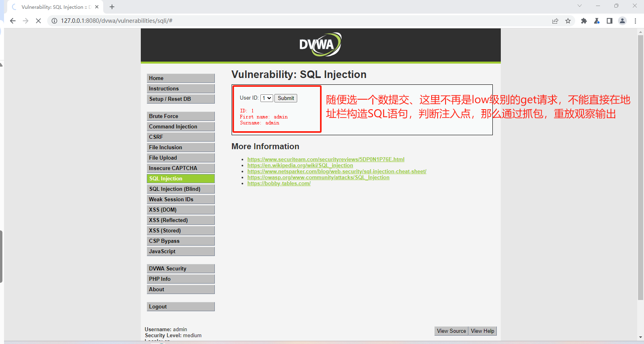The width and height of the screenshot is (644, 344).
Task: Click the 'More Information' heading
Action: [265, 146]
